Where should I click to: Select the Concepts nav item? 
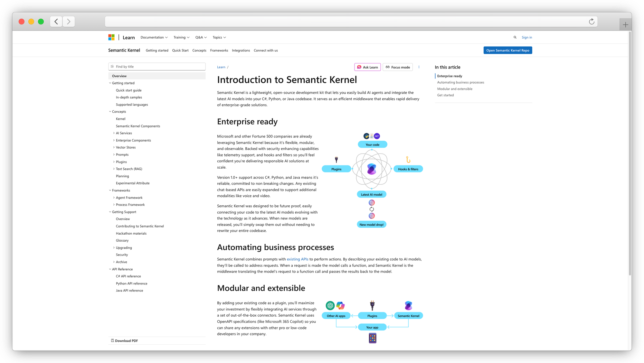199,51
